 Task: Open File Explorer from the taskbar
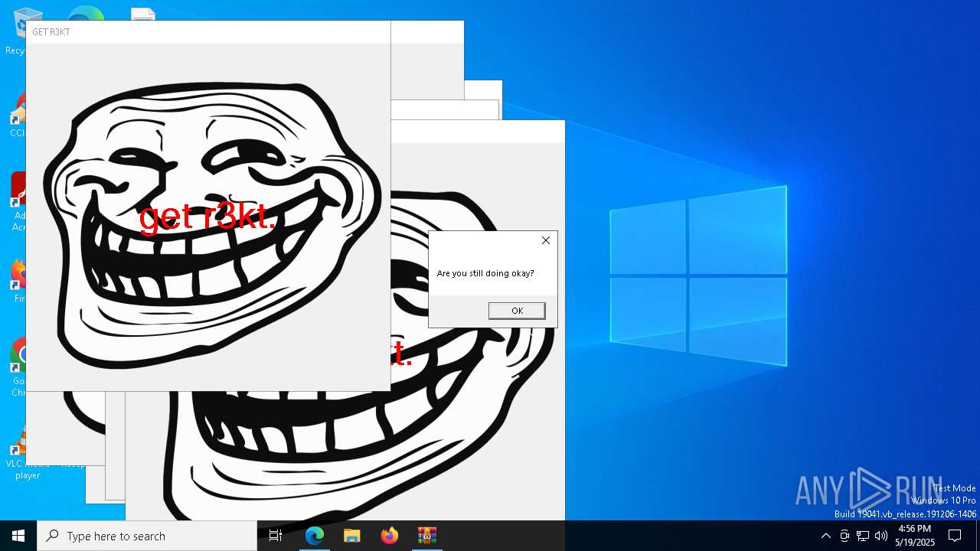[351, 536]
